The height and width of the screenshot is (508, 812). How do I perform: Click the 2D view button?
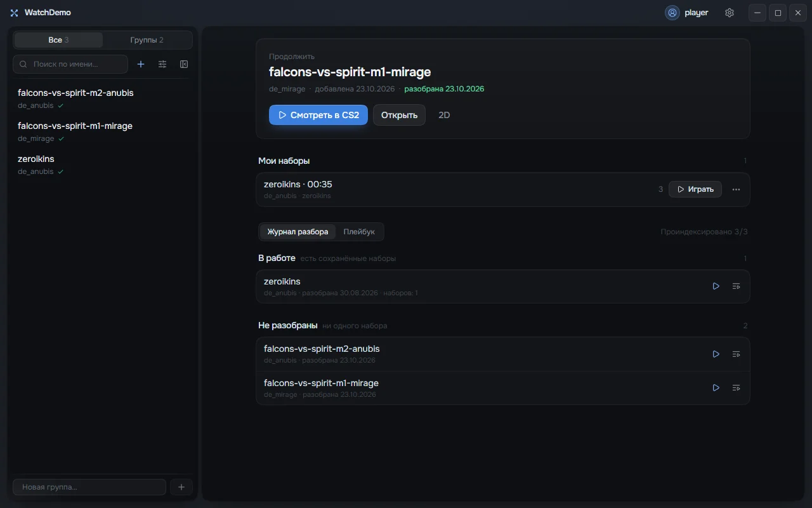pyautogui.click(x=444, y=115)
